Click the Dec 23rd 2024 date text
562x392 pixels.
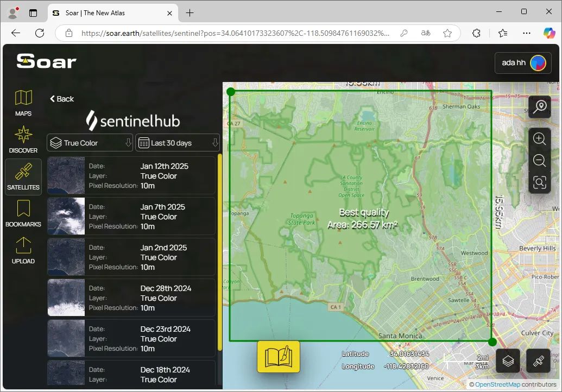click(x=165, y=329)
